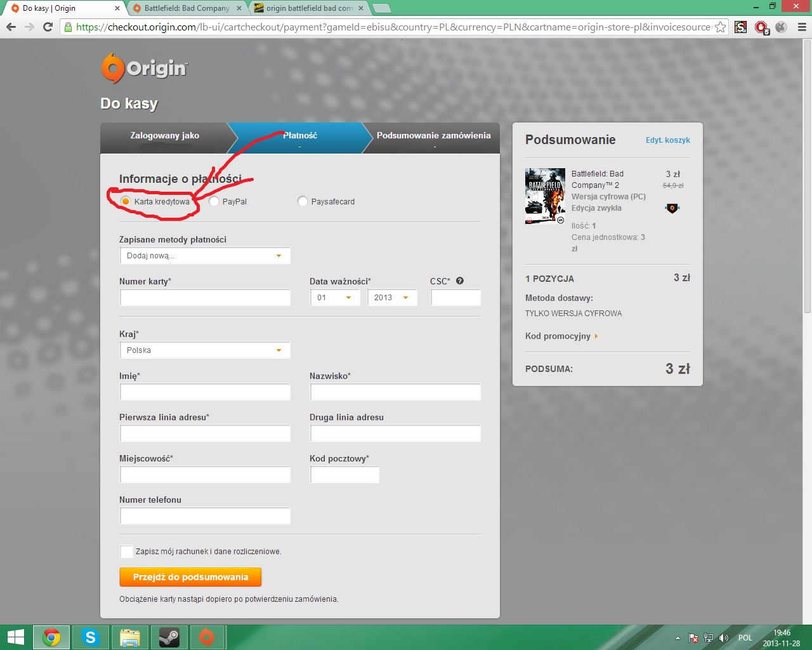Expand the Kod promocyjny section

tap(561, 336)
